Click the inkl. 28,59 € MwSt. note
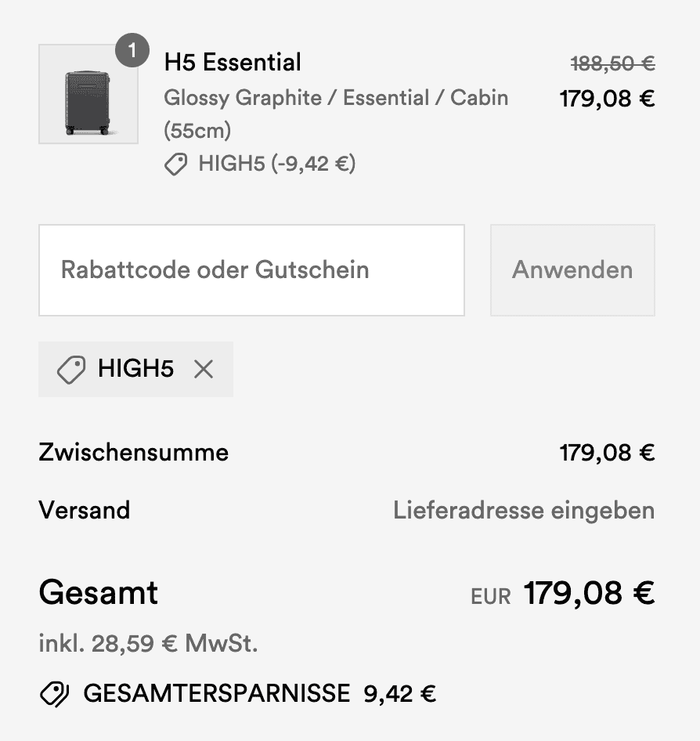 [x=148, y=644]
